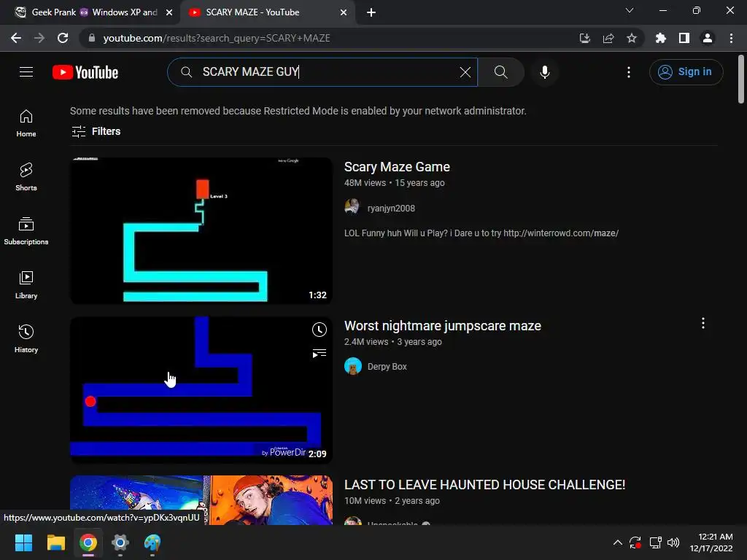Open LAST TO LEAVE HAUNTED HOUSE CHALLENGE title
This screenshot has height=560, width=747.
point(484,485)
